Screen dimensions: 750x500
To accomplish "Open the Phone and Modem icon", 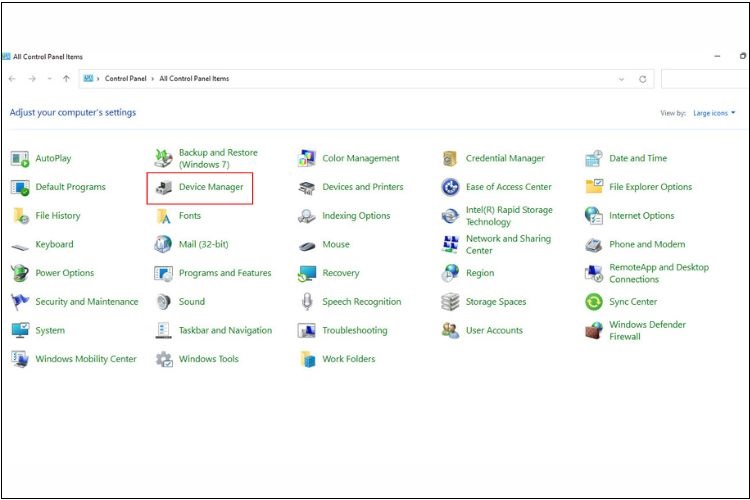I will [594, 244].
